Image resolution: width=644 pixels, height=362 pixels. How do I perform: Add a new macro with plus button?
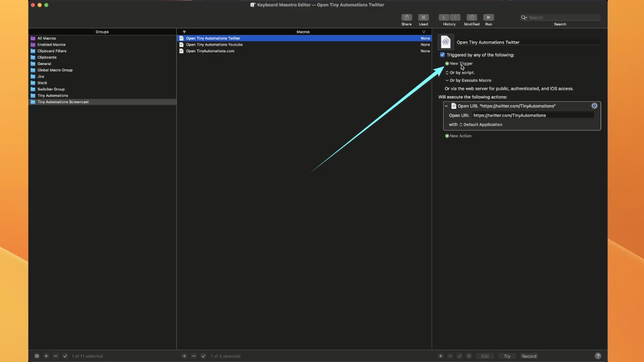(x=184, y=356)
